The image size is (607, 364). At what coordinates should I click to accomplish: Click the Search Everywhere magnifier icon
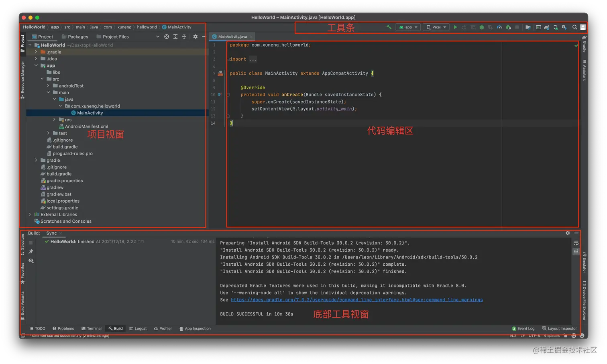point(574,27)
